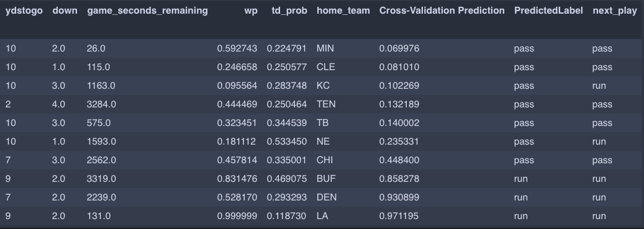Select the MIN home team cell

coord(325,48)
